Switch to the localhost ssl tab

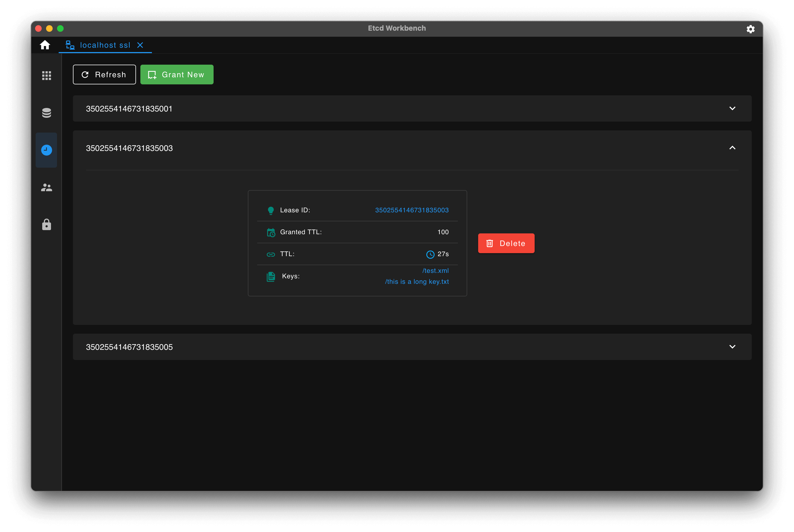tap(104, 45)
